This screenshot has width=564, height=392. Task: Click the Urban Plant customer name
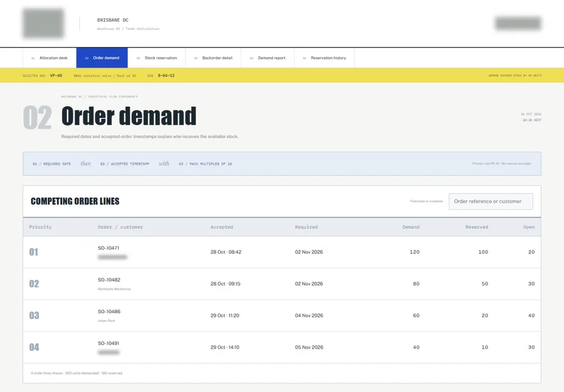tap(106, 321)
